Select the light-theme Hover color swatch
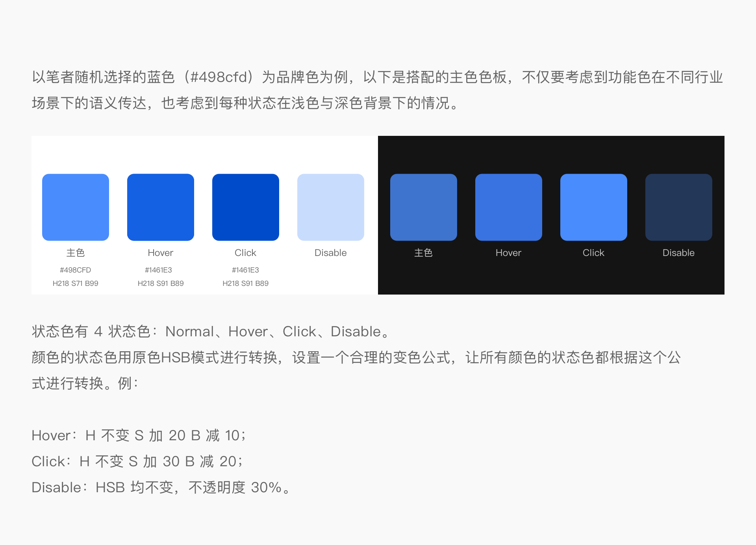Image resolution: width=756 pixels, height=545 pixels. click(x=161, y=207)
